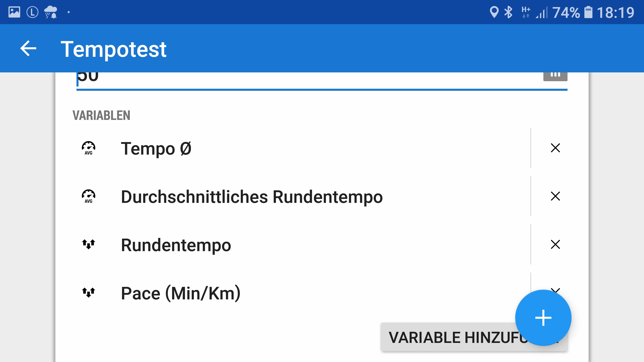Tap Durchschnittliches Rundentempo AVG gauge icon
This screenshot has width=644, height=362.
point(89,196)
